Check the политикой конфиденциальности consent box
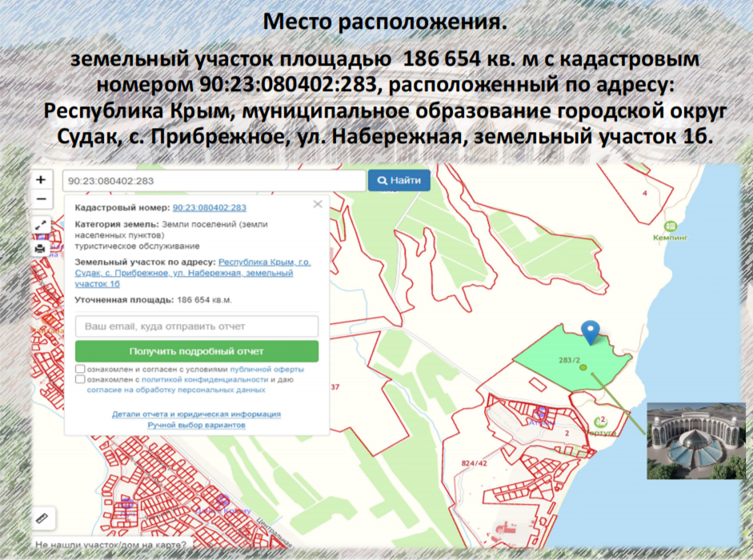The height and width of the screenshot is (560, 753). pos(81,380)
